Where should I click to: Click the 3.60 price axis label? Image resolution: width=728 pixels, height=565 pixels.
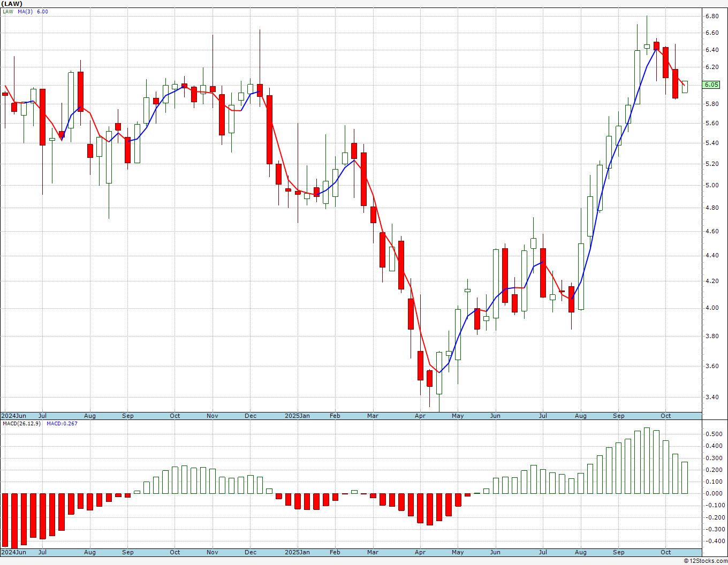(711, 366)
